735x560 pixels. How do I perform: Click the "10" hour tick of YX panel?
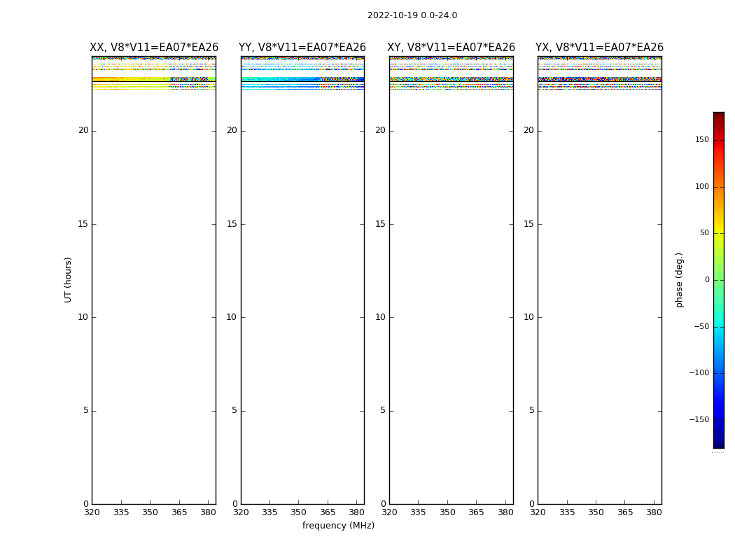(529, 317)
